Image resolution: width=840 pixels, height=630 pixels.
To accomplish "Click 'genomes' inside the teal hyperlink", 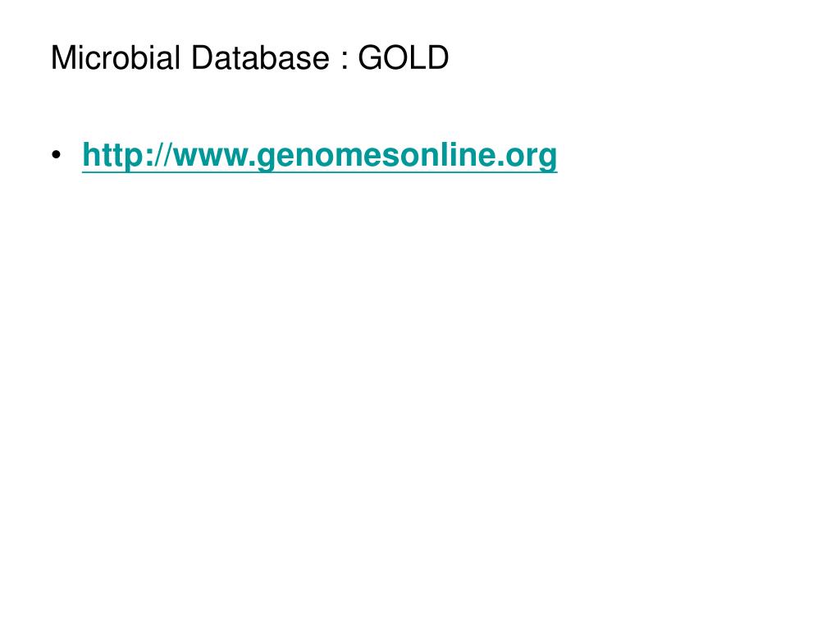I will click(322, 157).
